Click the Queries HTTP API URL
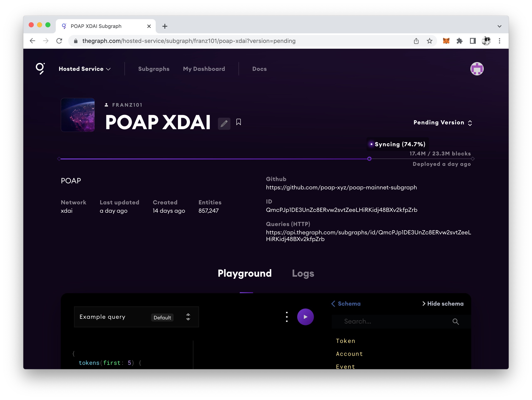This screenshot has width=532, height=400. (368, 236)
